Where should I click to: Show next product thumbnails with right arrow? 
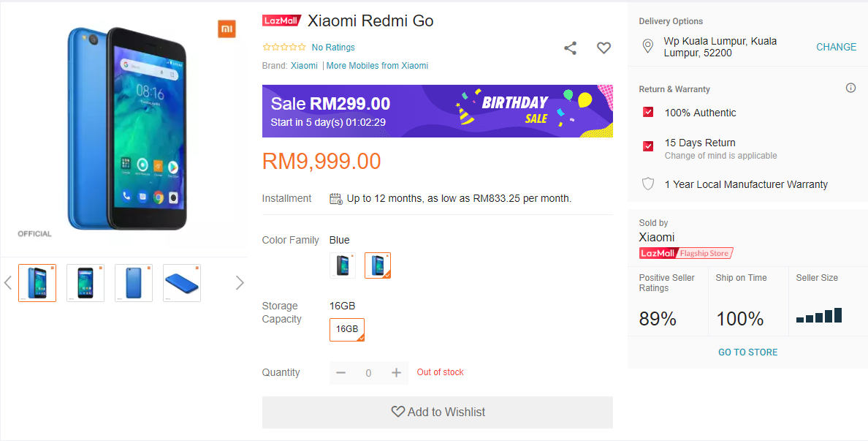point(240,283)
